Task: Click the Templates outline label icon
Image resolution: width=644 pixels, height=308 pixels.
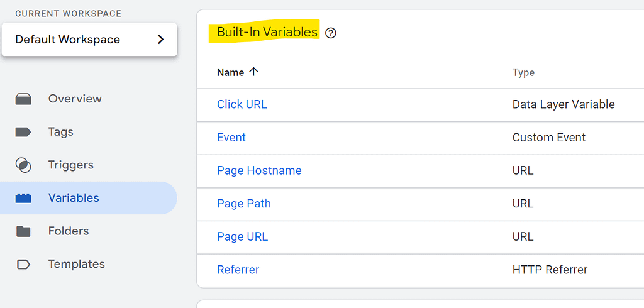Action: [x=23, y=264]
